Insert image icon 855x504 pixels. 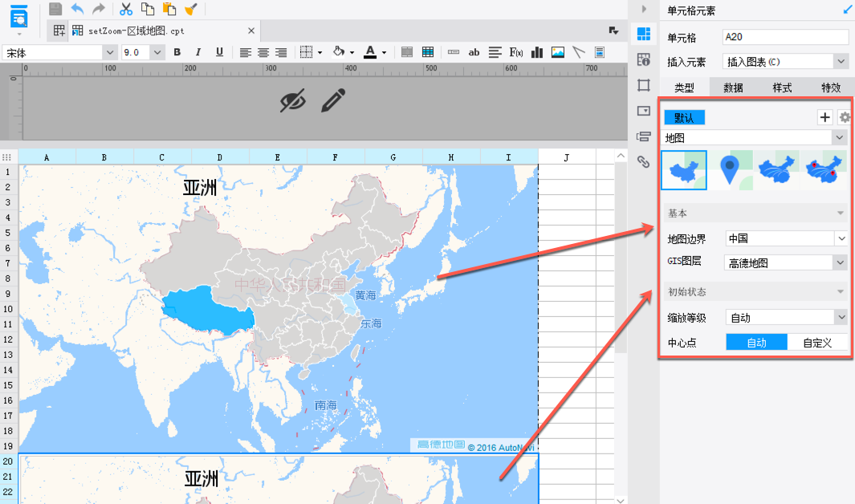tap(558, 52)
